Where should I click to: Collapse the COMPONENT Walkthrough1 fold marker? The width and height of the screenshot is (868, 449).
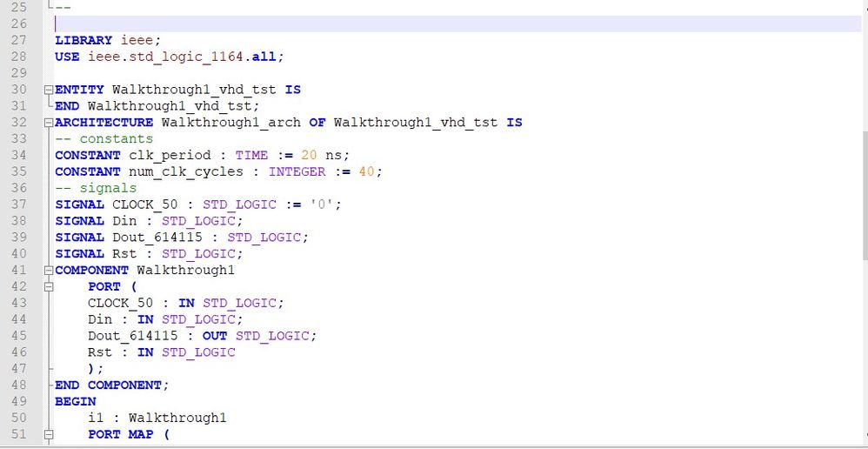click(x=49, y=271)
